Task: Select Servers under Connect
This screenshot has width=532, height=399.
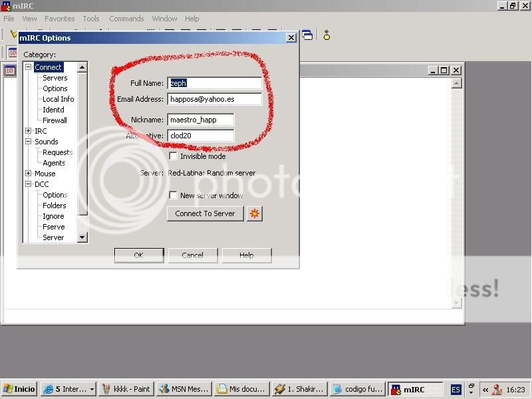Action: pyautogui.click(x=55, y=78)
